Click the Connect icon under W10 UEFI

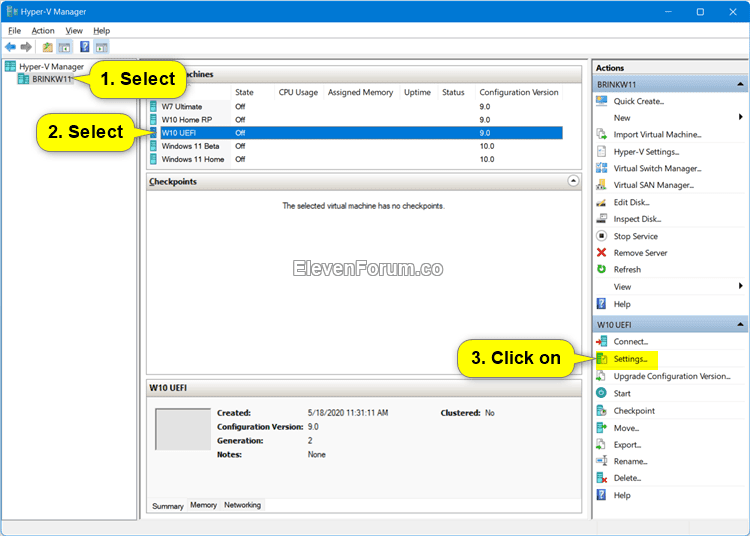pyautogui.click(x=601, y=341)
